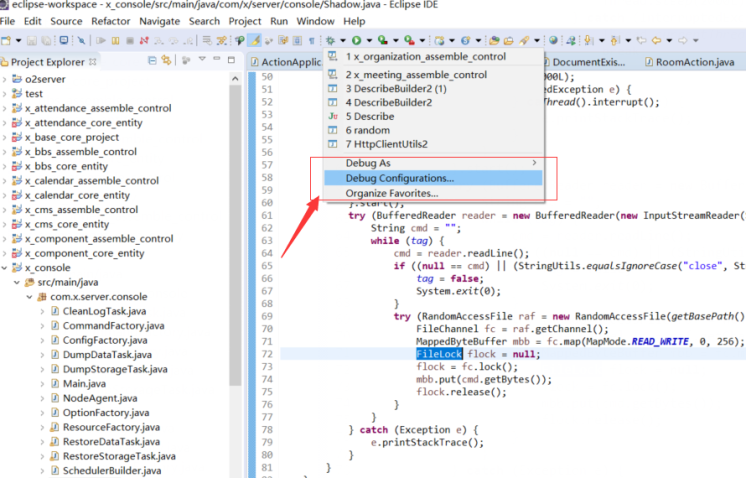Open the Navigate menu

coord(159,21)
